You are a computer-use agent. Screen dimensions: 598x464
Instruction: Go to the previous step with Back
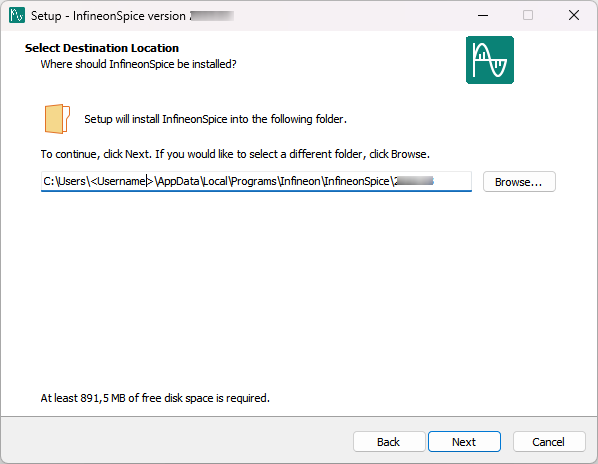tap(389, 442)
